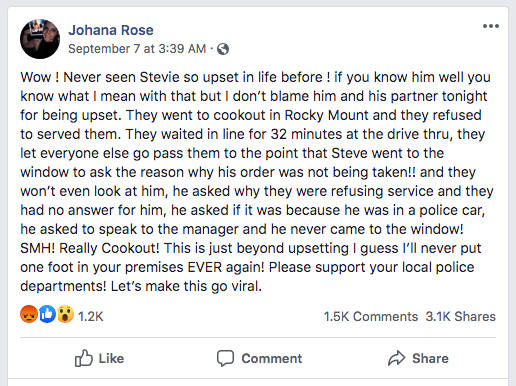Open Johana Rose profile name link
Image resolution: width=516 pixels, height=386 pixels.
point(111,30)
